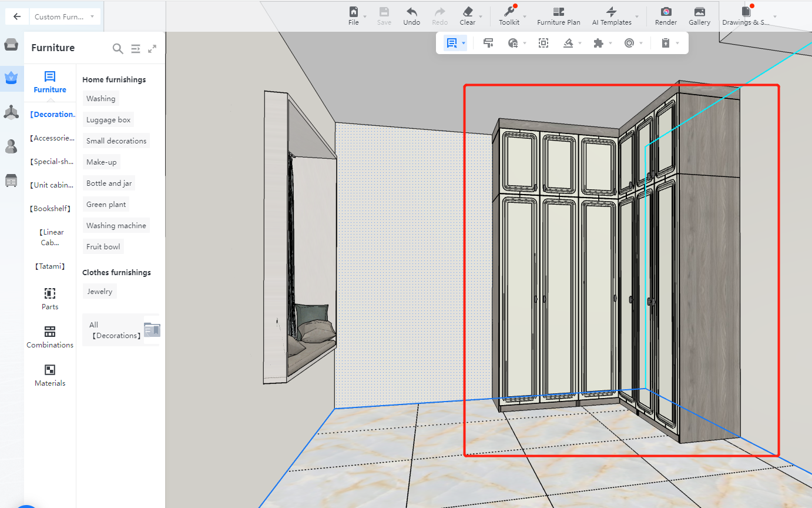Click the sofa icon in left sidebar

pos(11,45)
